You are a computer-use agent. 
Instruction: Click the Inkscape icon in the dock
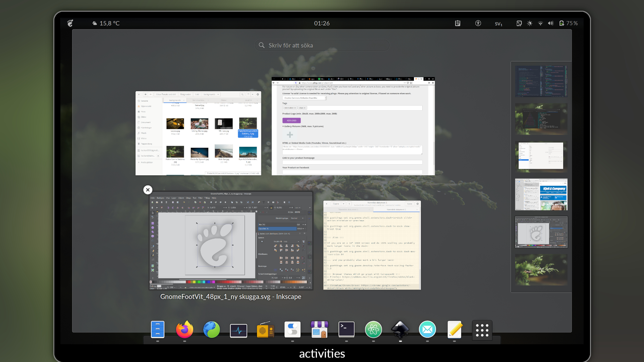[x=400, y=330]
